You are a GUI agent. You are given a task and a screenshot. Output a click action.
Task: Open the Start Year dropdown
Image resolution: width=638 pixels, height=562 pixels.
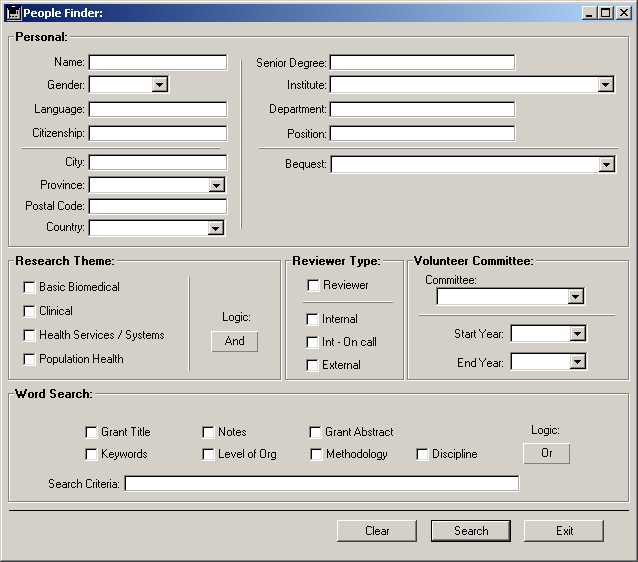(577, 334)
